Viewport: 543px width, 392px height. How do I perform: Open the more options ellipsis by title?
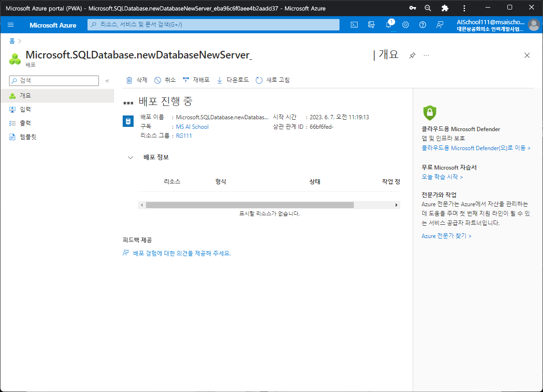tap(427, 56)
